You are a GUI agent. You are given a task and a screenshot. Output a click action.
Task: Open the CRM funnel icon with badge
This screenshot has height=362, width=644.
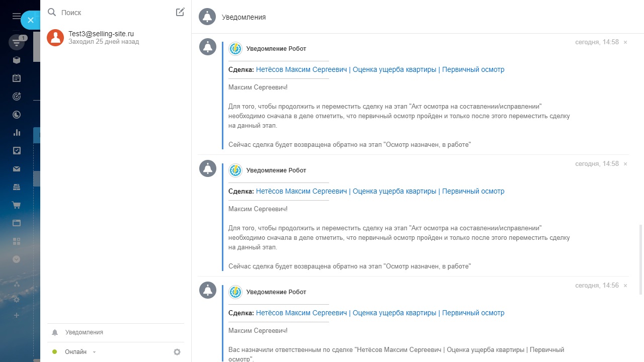tap(17, 43)
